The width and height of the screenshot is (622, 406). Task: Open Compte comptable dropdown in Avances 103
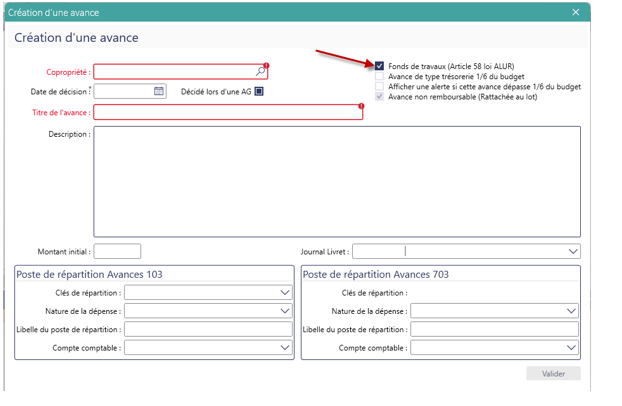coord(285,348)
